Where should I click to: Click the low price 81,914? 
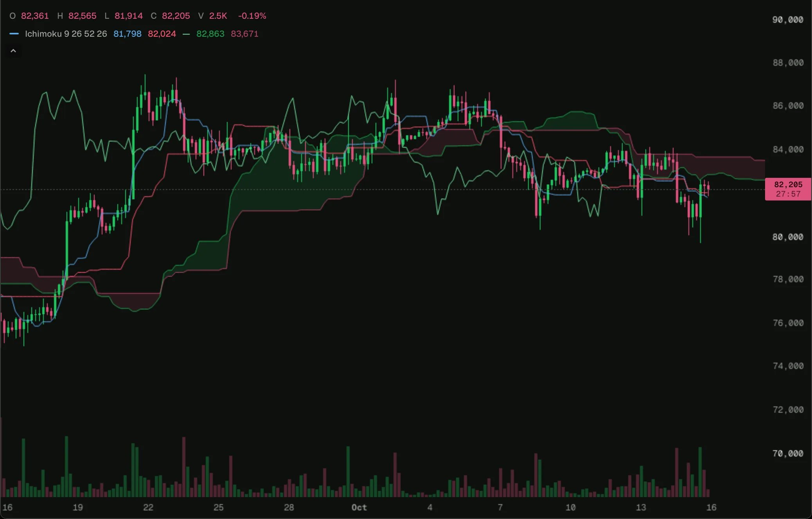coord(129,16)
